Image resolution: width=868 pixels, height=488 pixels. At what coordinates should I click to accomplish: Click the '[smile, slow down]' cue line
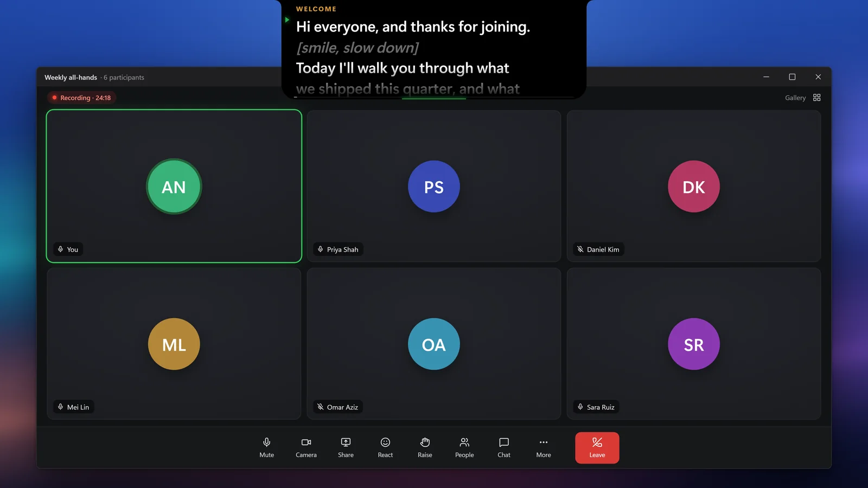358,48
